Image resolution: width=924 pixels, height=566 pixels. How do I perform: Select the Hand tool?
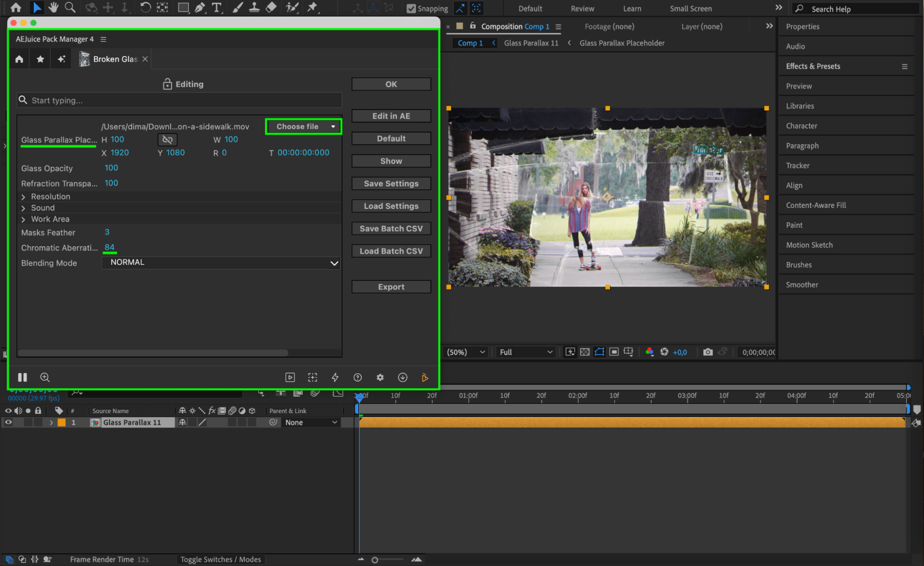point(54,7)
